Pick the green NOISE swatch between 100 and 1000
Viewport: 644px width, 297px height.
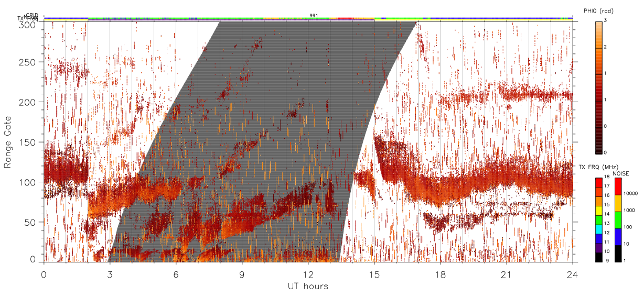click(x=618, y=219)
